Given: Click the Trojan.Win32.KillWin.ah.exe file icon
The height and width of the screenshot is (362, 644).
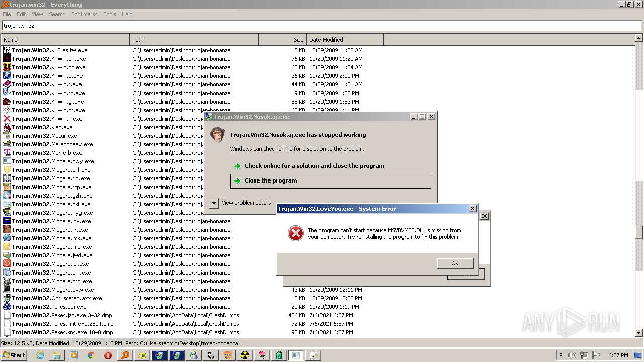Looking at the screenshot, I should (x=7, y=59).
